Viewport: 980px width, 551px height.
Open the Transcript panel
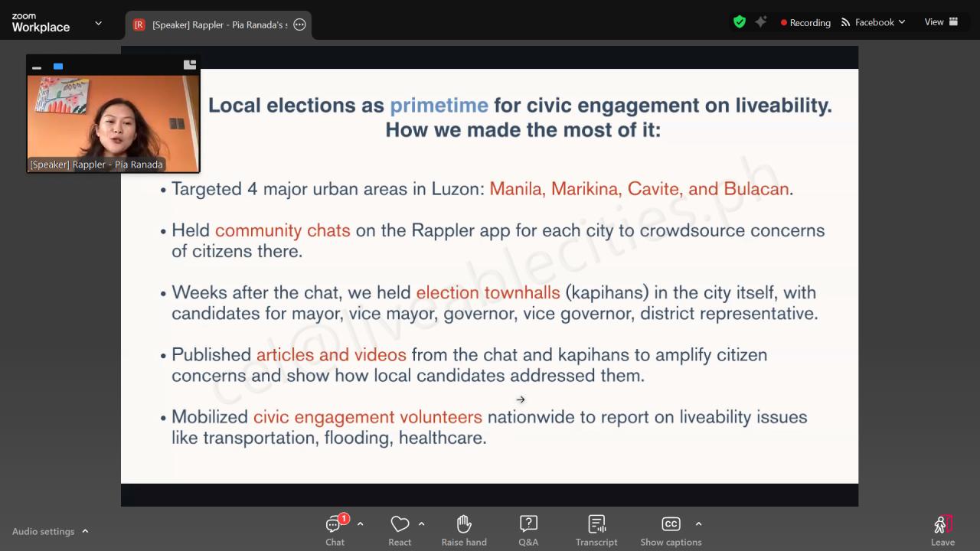pyautogui.click(x=596, y=530)
